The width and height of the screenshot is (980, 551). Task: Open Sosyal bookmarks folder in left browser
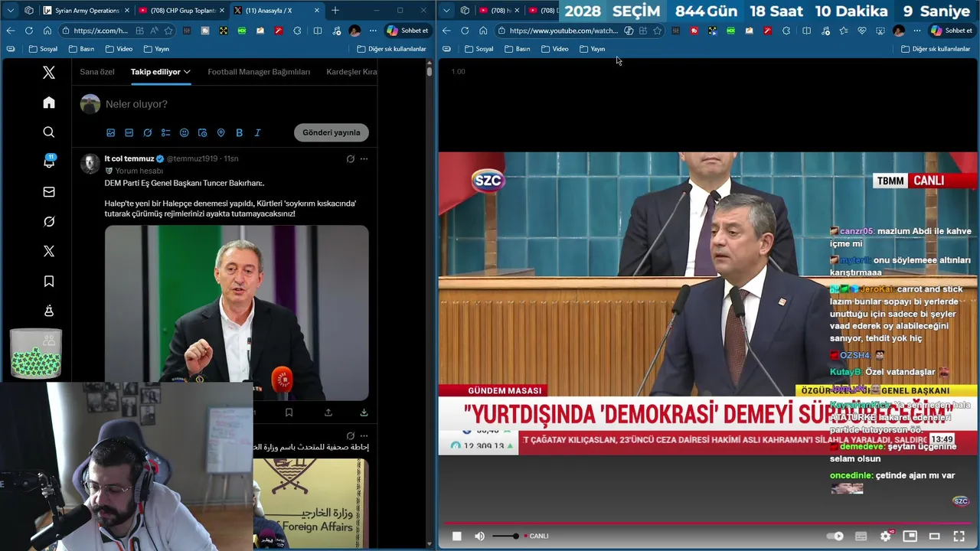[x=43, y=49]
